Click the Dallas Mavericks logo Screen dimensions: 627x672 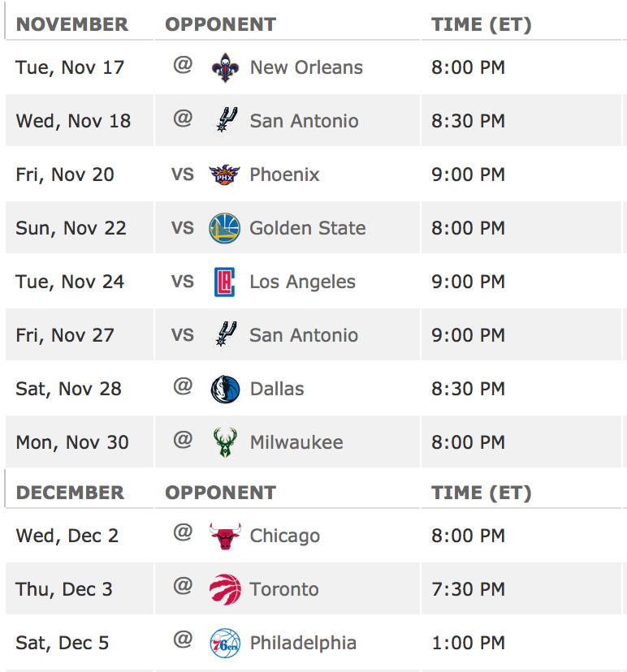225,389
